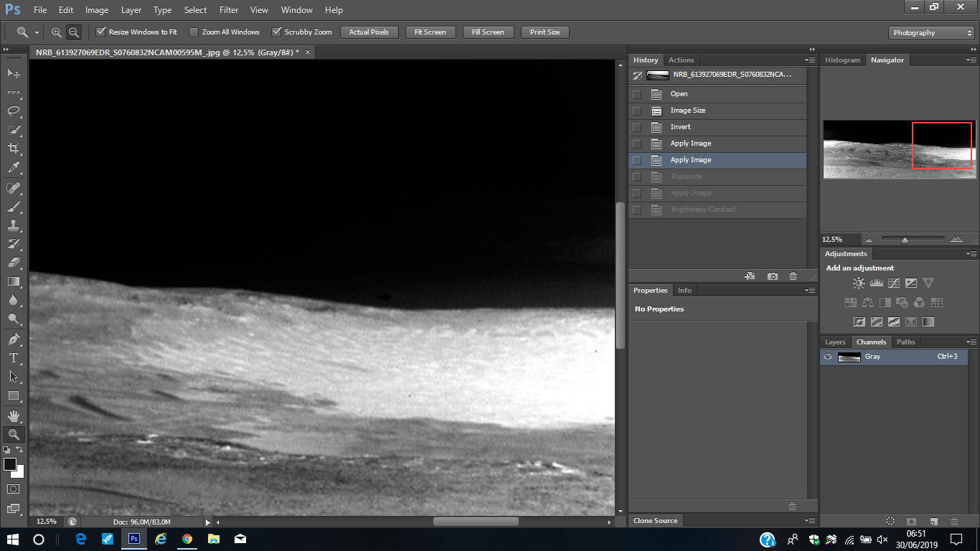Click the foreground color swatch
The width and height of the screenshot is (980, 551).
[10, 464]
